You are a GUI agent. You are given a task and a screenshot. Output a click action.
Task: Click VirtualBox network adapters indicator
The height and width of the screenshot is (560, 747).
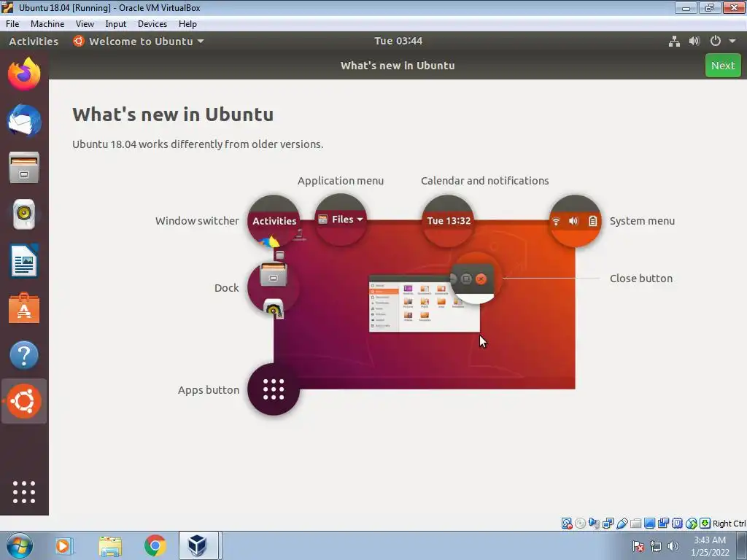coord(608,524)
